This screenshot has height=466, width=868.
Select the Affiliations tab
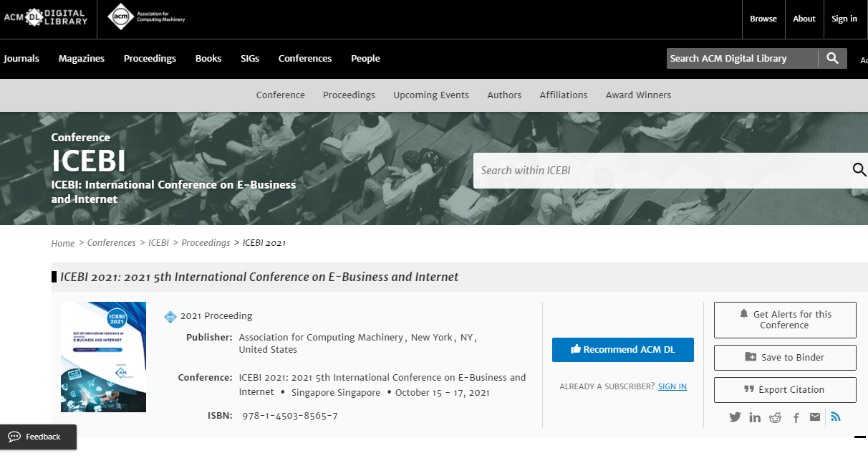click(x=564, y=95)
